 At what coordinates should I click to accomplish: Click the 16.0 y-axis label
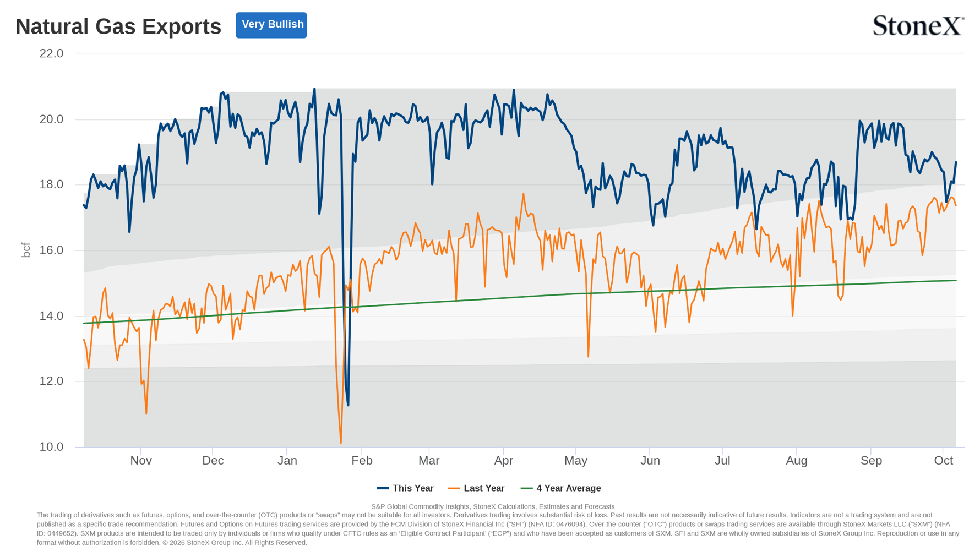(51, 250)
